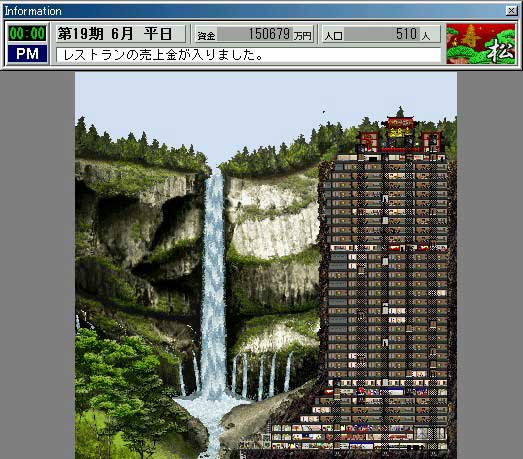Click the waterfall in the game view

tap(213, 284)
